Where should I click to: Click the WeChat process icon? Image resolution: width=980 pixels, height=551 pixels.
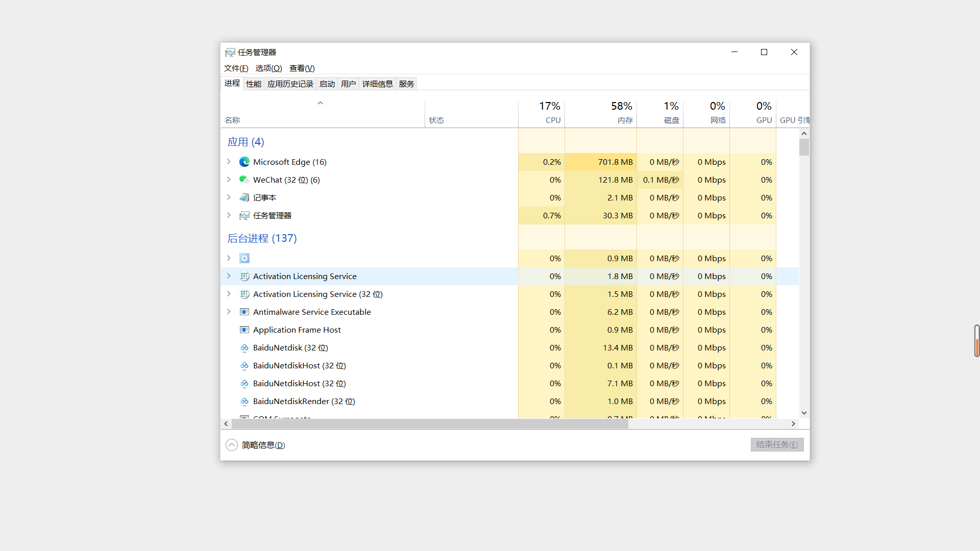coord(244,180)
